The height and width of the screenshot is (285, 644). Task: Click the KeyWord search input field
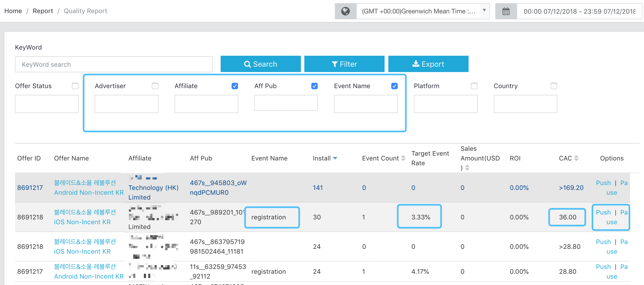coord(114,64)
